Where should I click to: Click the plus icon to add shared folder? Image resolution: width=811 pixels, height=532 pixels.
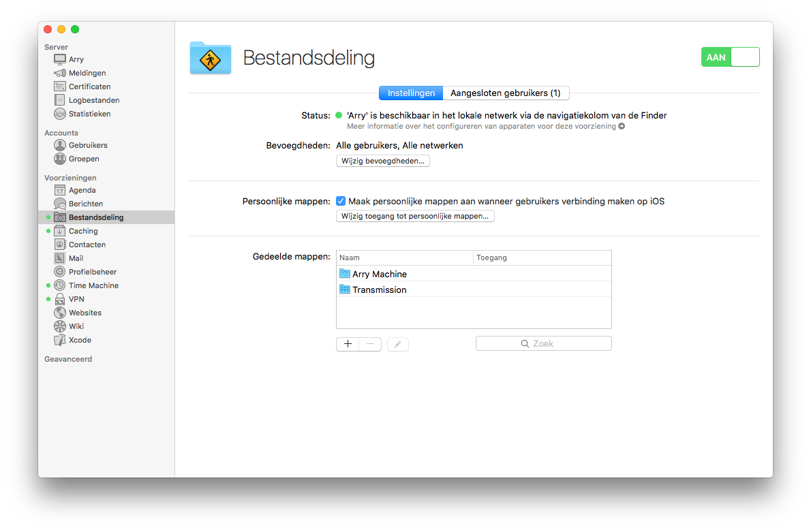coord(348,344)
